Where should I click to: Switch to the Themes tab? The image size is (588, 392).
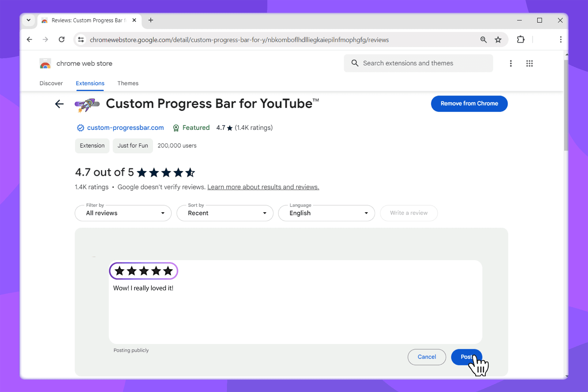(x=128, y=83)
